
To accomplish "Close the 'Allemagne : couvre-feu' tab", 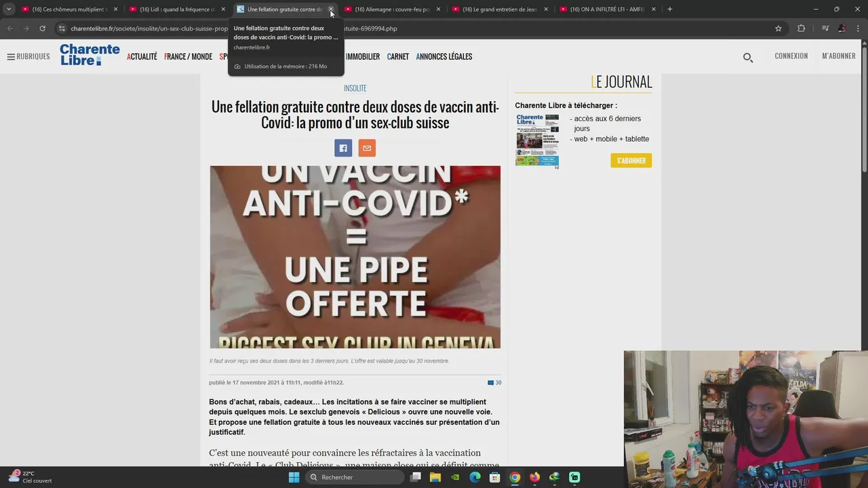I will (x=439, y=9).
